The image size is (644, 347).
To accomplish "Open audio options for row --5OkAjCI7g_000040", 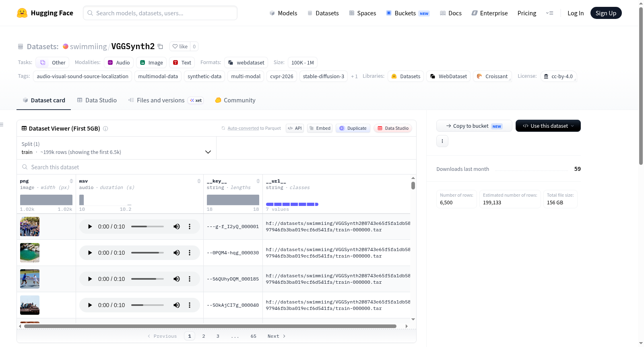I will (190, 305).
